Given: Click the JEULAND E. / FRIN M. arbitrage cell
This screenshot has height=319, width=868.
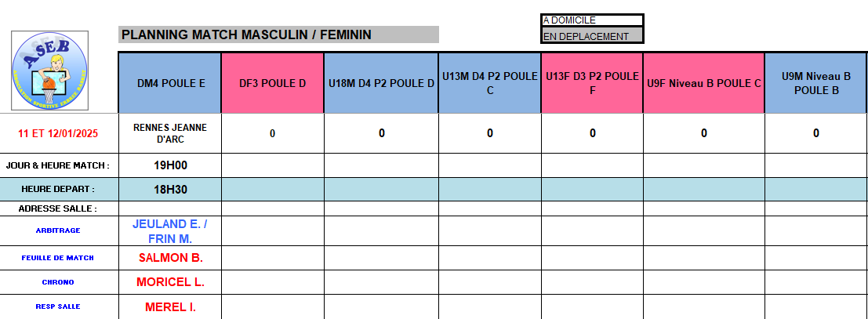Looking at the screenshot, I should pos(170,231).
